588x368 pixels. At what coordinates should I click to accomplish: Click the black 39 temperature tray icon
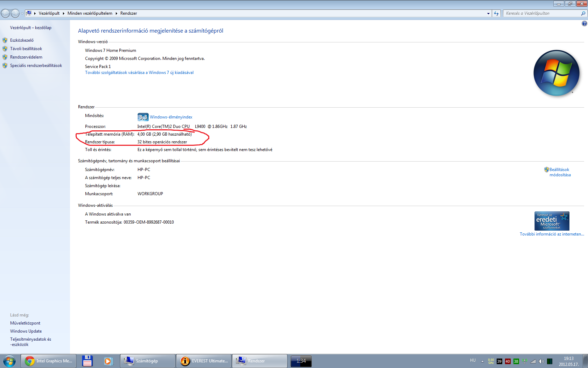(x=499, y=361)
